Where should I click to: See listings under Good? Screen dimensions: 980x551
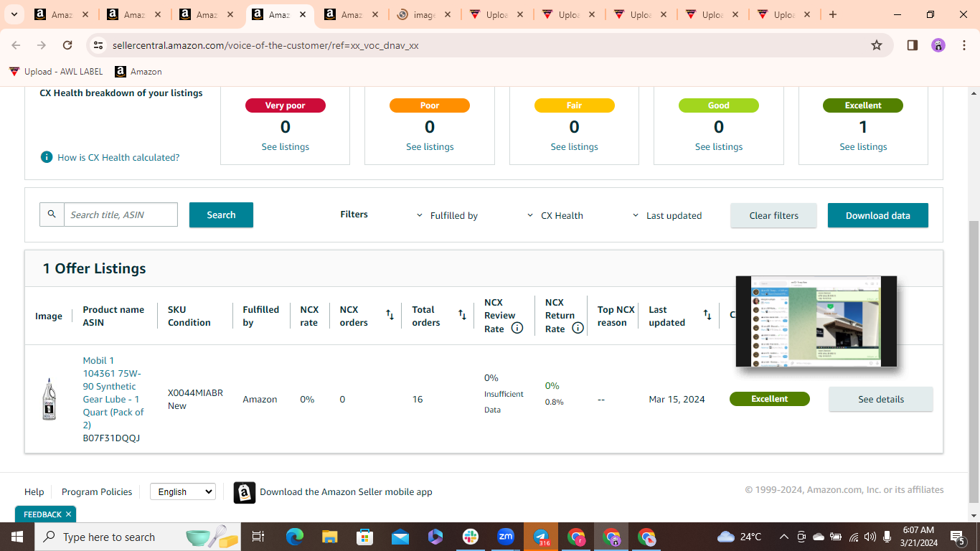tap(719, 146)
